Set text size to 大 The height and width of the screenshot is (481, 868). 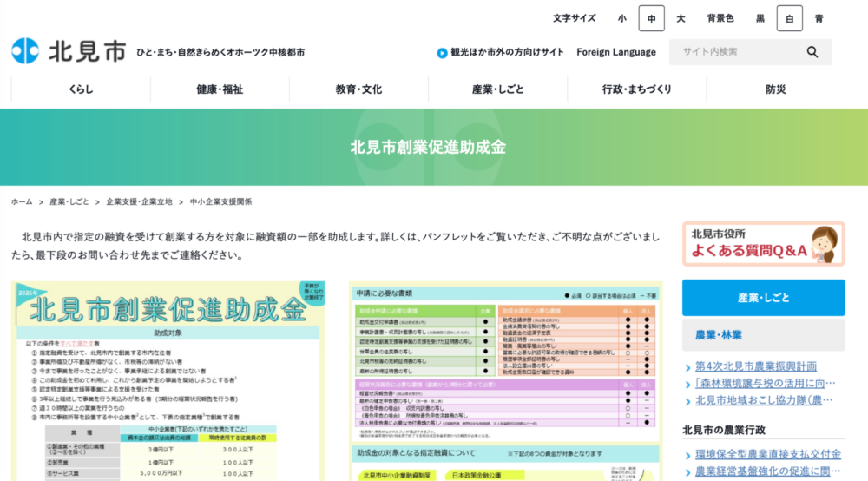click(x=681, y=18)
